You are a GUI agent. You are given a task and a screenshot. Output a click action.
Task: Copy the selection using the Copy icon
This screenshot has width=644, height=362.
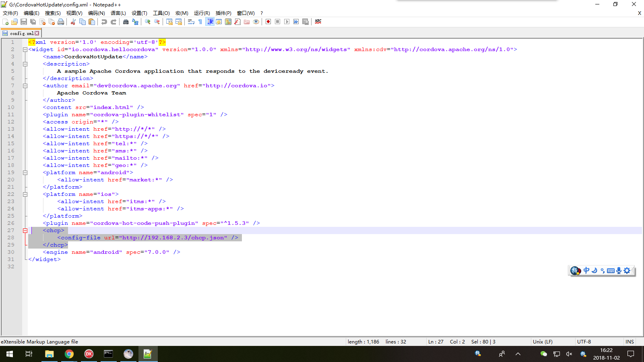[x=83, y=22]
